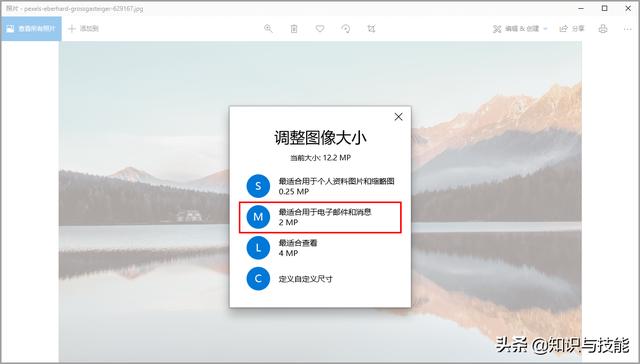Select the S 0.25 MP size option
640x364 pixels.
point(320,186)
